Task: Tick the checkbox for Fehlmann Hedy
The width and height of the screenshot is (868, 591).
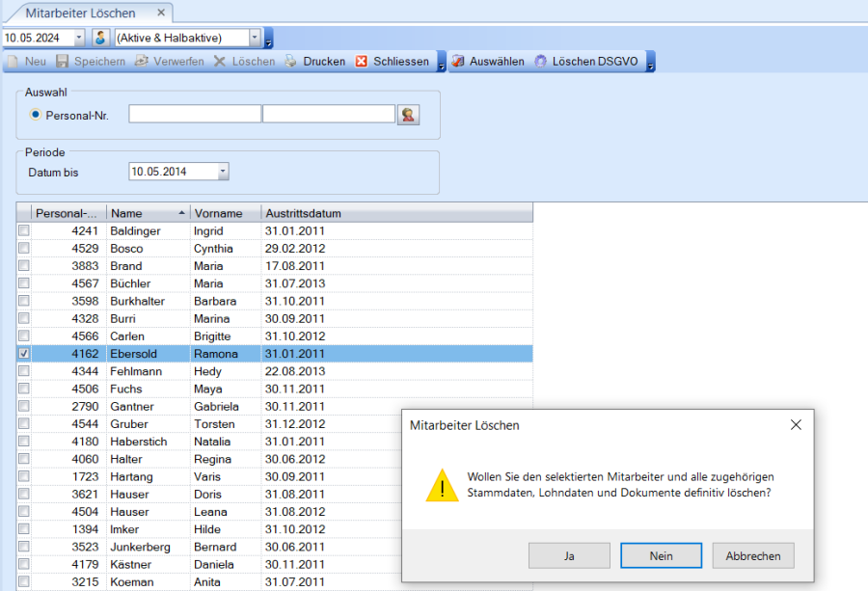Action: click(24, 371)
